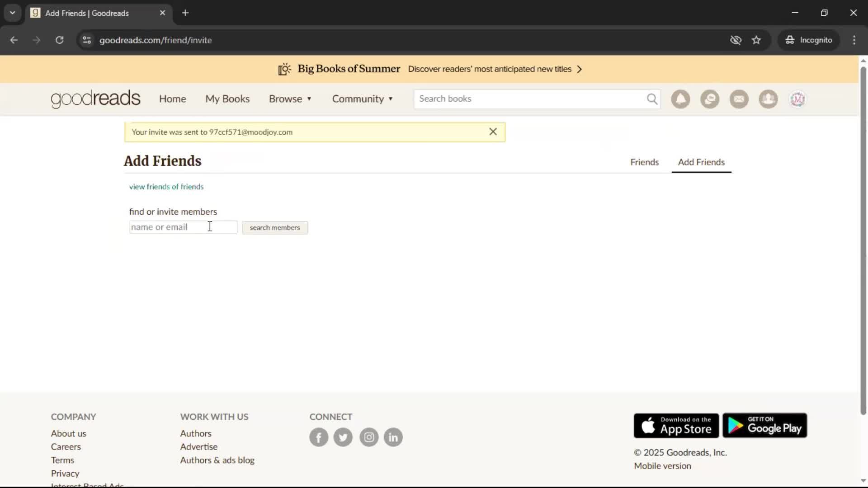Open Discover readers' most anticipated titles link
The height and width of the screenshot is (488, 868).
[490, 69]
